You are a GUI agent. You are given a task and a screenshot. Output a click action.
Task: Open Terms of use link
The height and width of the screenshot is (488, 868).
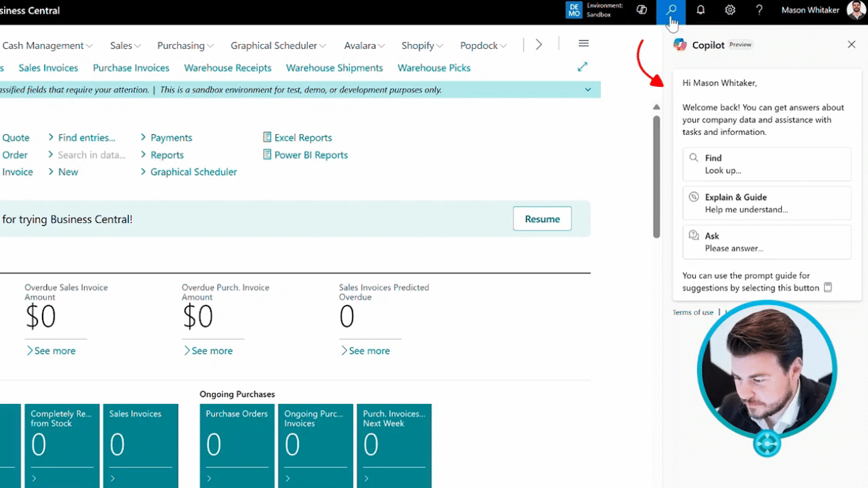tap(693, 312)
